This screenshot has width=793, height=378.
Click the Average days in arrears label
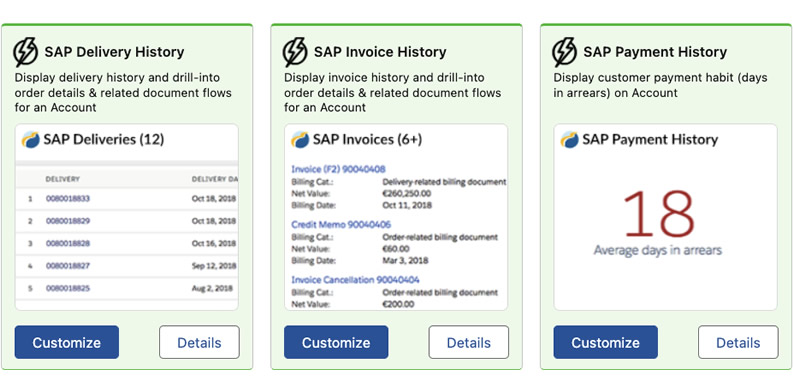click(657, 250)
